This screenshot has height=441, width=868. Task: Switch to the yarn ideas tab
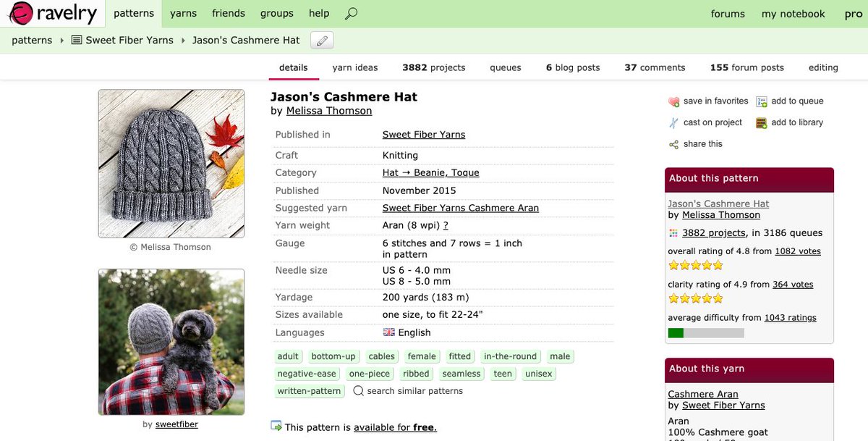click(x=355, y=68)
